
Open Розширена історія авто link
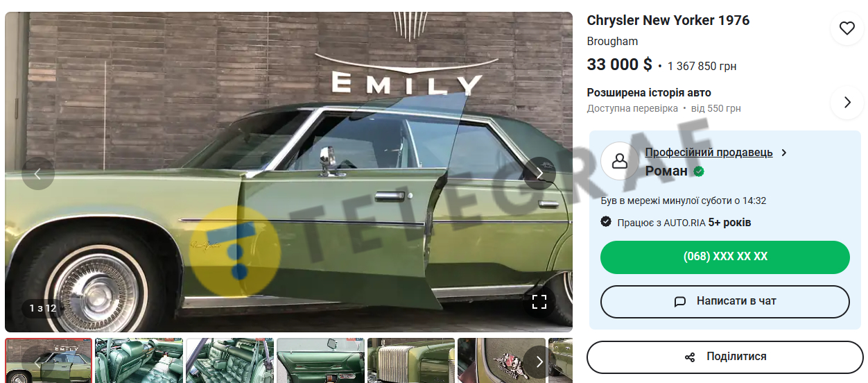[649, 93]
